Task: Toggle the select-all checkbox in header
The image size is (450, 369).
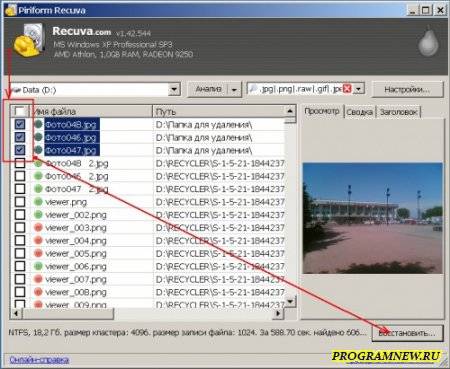Action: pos(20,111)
